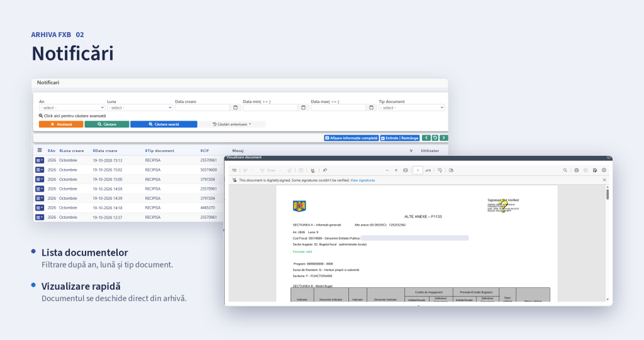The height and width of the screenshot is (340, 644).
Task: Click the 'Signature Not Verified' stamp in document
Action: pyautogui.click(x=503, y=206)
